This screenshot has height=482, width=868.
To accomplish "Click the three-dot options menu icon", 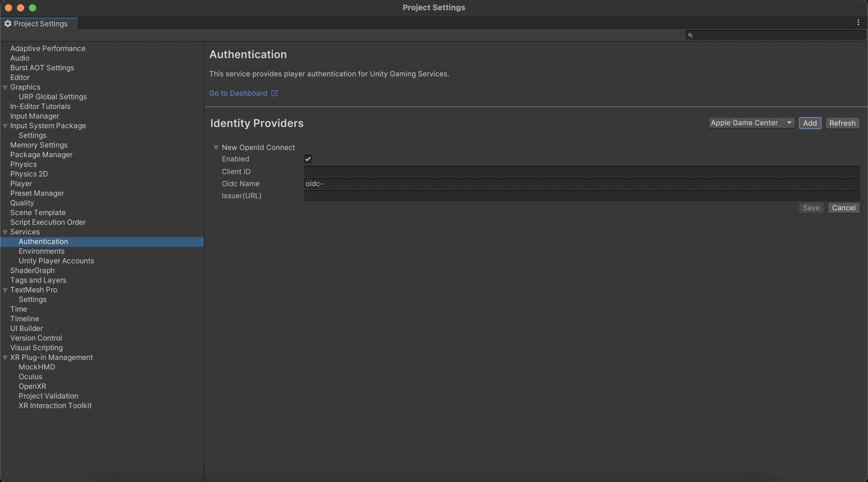I will tap(858, 23).
